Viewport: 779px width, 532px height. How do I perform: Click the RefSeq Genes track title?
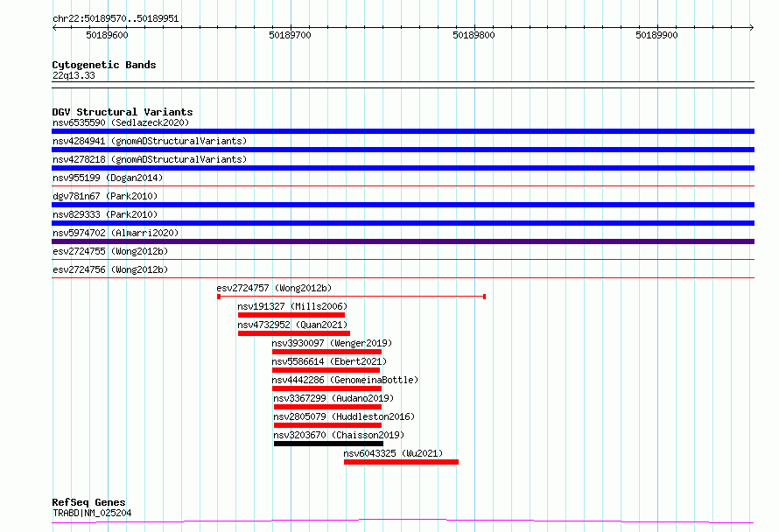click(88, 502)
